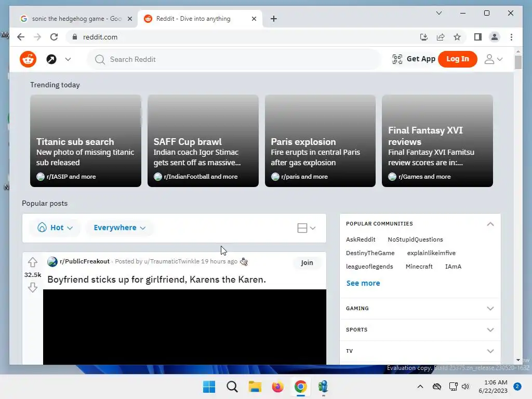Click the padlock site info icon

coord(75,37)
